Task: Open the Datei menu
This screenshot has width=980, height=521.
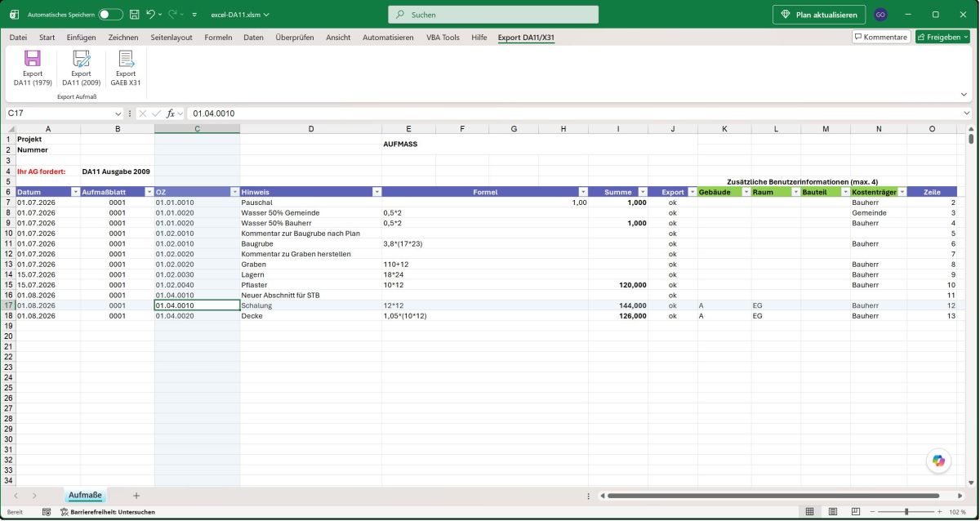Action: point(18,38)
